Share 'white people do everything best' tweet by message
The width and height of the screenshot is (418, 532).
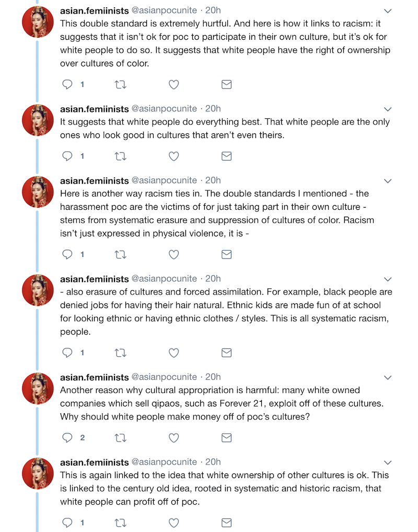[226, 156]
